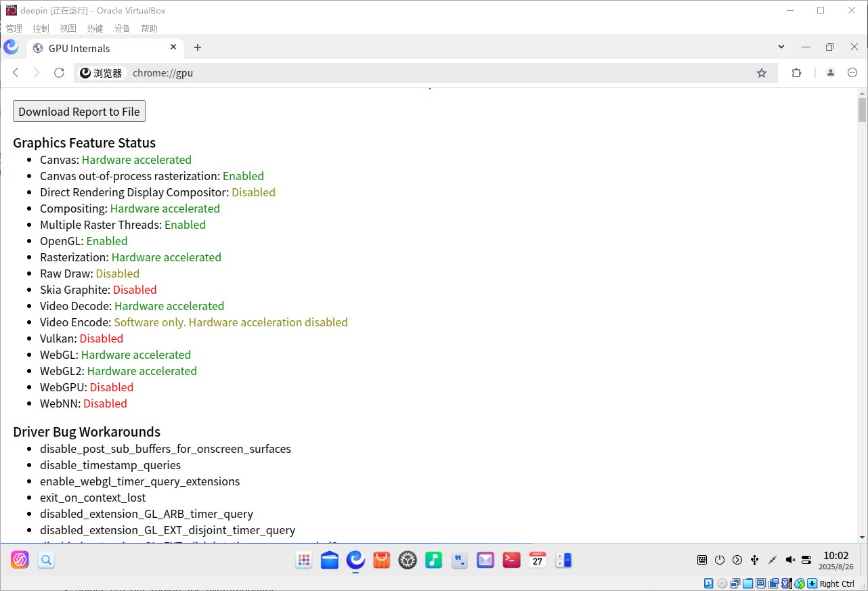This screenshot has width=868, height=591.
Task: Go back with the browser back arrow
Action: click(16, 72)
